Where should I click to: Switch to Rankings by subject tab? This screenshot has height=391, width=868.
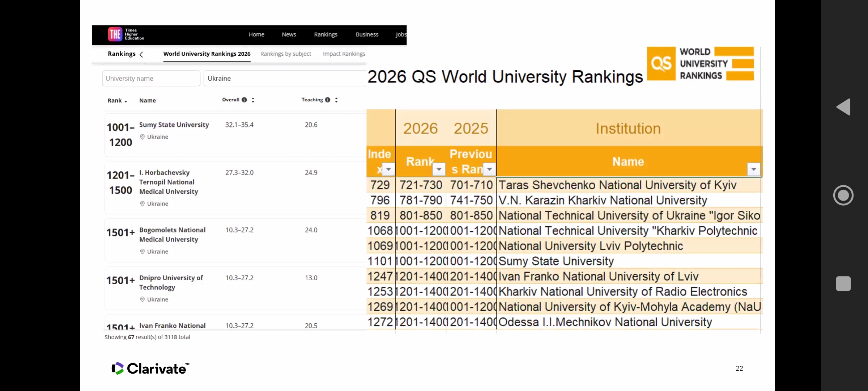[x=285, y=54]
